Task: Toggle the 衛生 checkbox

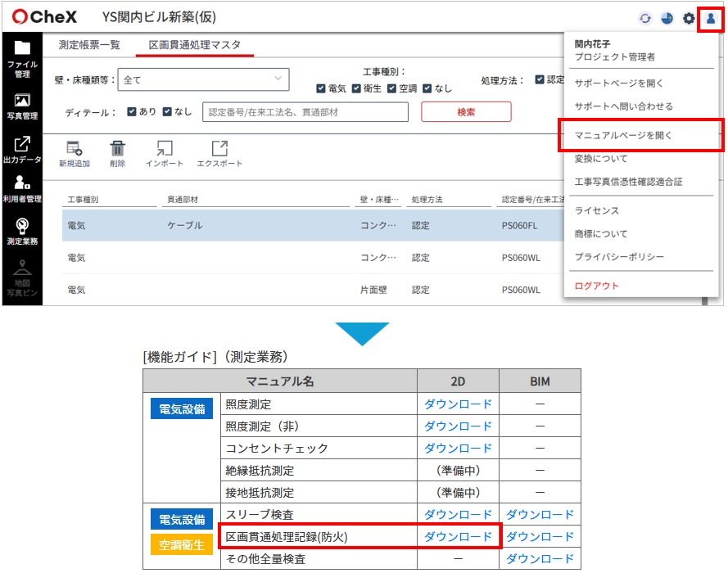Action: tap(357, 88)
